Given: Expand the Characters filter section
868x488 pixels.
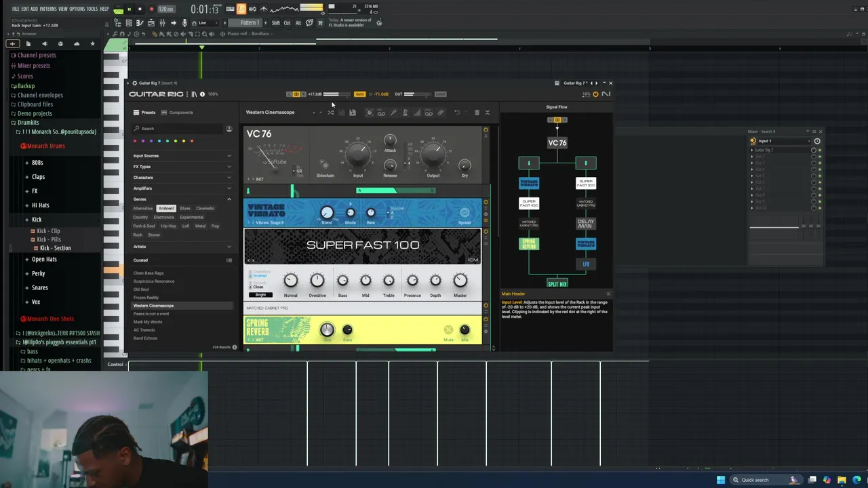Looking at the screenshot, I should click(181, 178).
